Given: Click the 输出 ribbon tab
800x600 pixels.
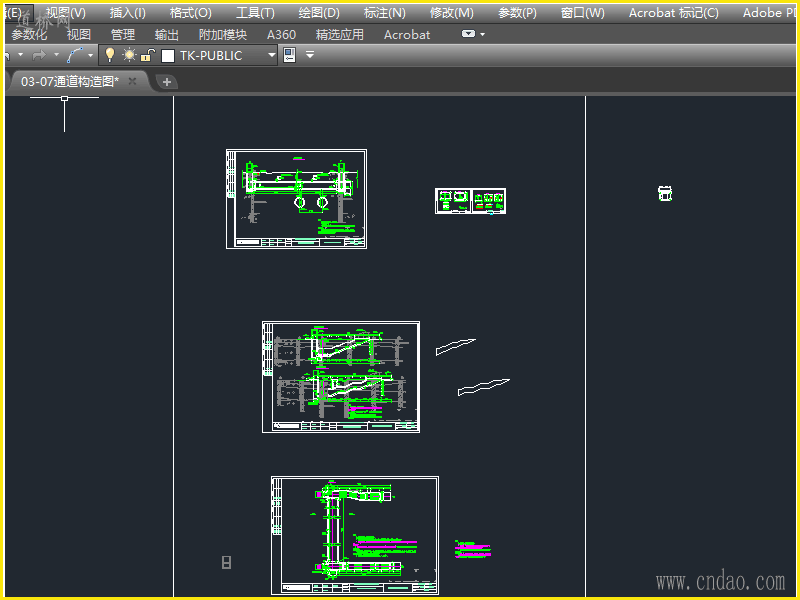Looking at the screenshot, I should pyautogui.click(x=167, y=34).
